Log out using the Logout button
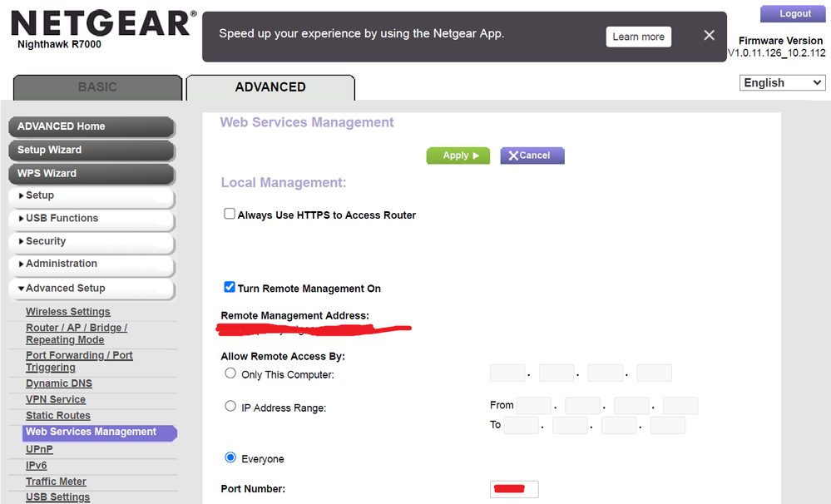Screen dimensions: 831x504 (793, 14)
